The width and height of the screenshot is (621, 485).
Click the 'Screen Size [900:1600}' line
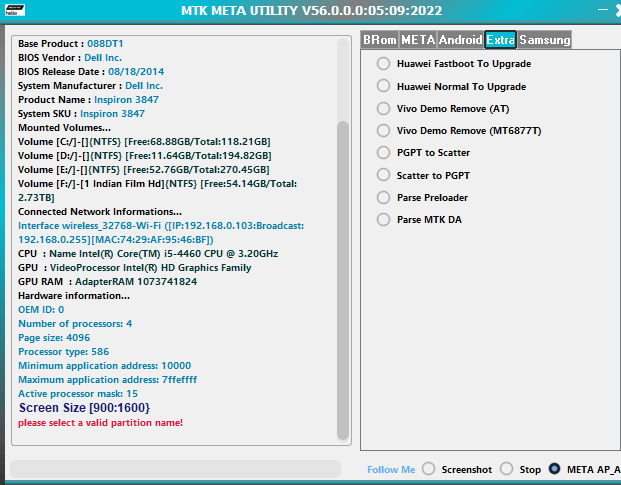84,408
